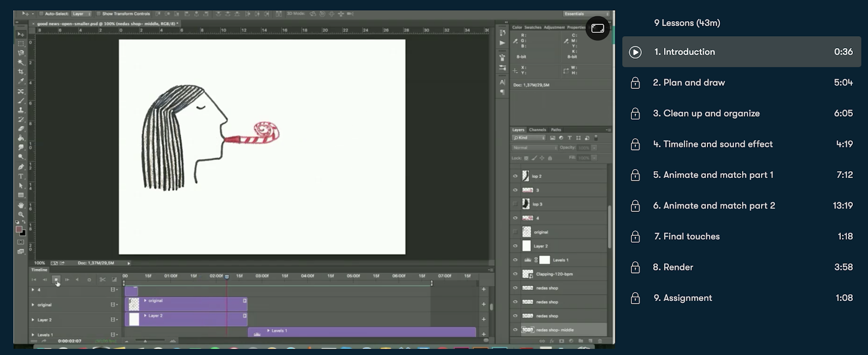Click the timeline split-at-playhead scissors icon
The width and height of the screenshot is (868, 355).
point(102,280)
